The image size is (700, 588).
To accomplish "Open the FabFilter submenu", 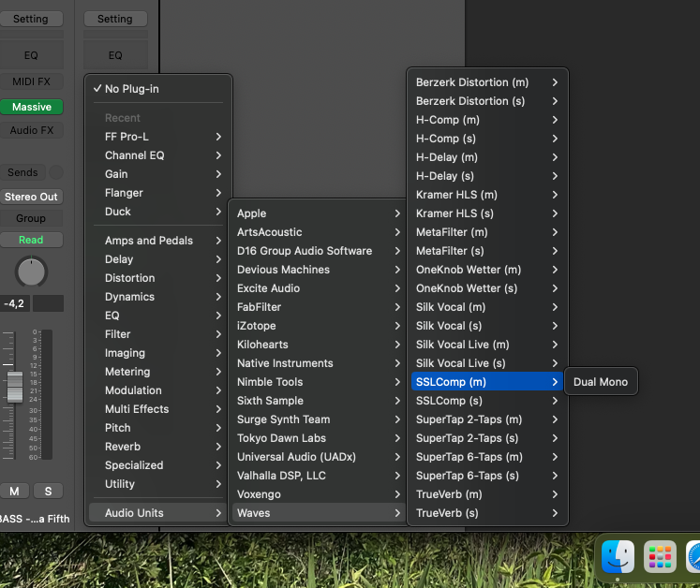I will (x=319, y=307).
